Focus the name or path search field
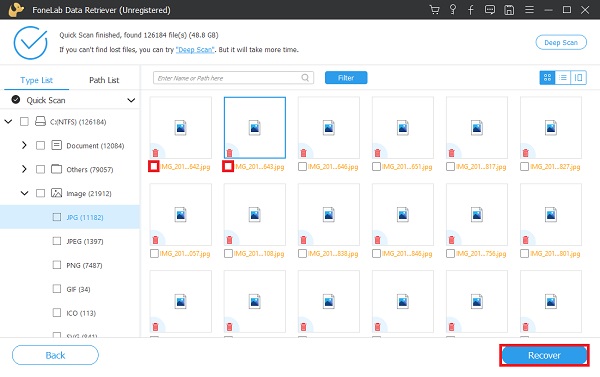 (x=233, y=78)
